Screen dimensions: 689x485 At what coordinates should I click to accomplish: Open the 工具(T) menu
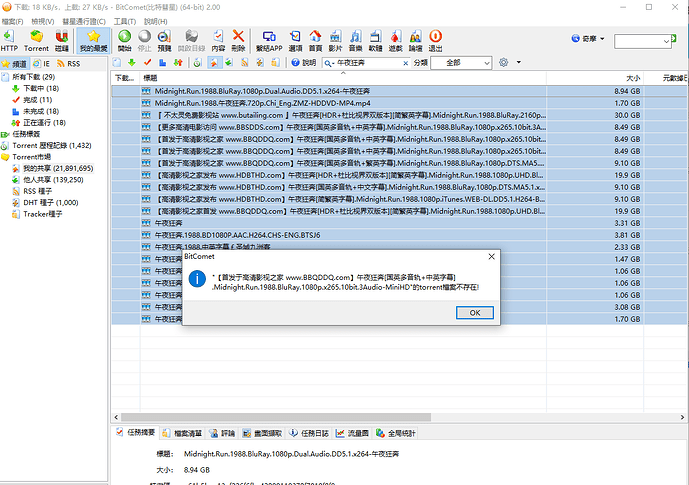pos(125,22)
